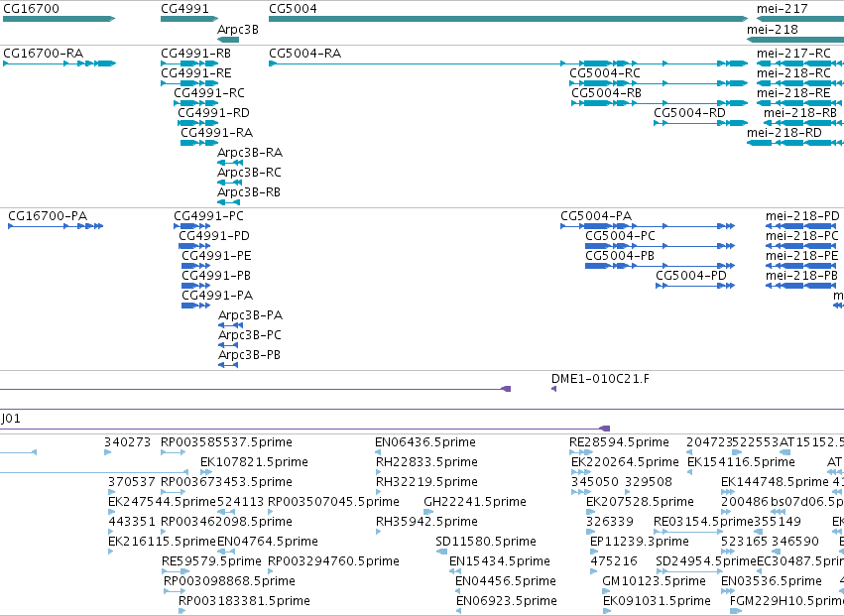
Task: Select the CG5004-PA protein feature
Action: [648, 226]
